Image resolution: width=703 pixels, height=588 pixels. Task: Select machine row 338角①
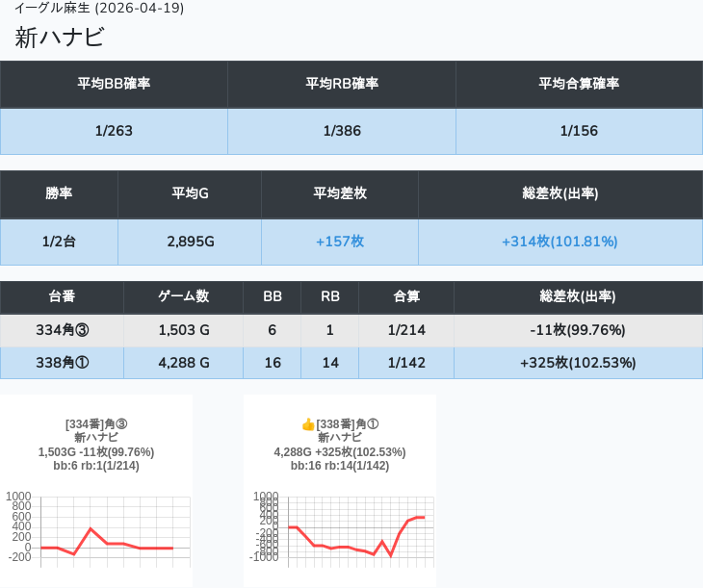[x=62, y=363]
